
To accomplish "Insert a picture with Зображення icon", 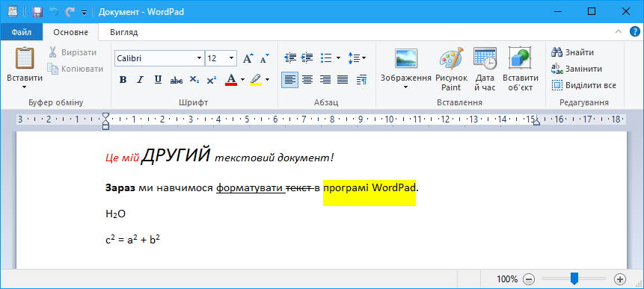I will click(x=406, y=58).
